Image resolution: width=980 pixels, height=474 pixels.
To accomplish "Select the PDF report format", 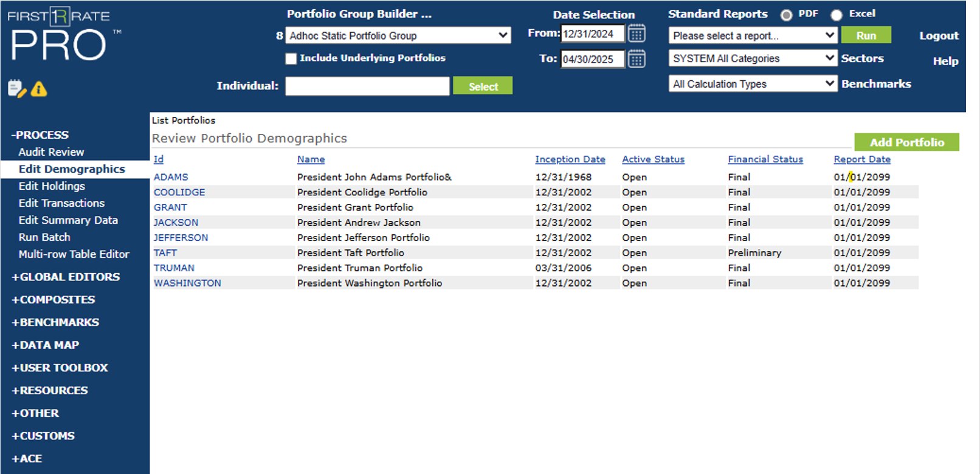I will click(x=787, y=15).
